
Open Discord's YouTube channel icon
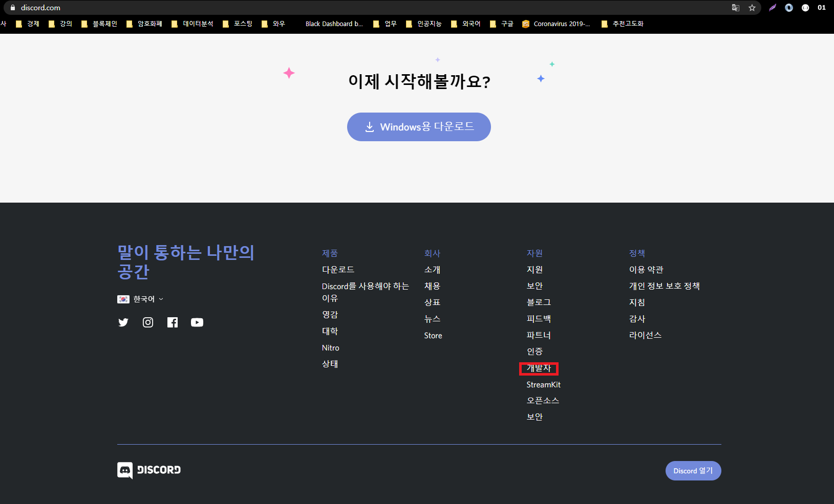point(197,322)
